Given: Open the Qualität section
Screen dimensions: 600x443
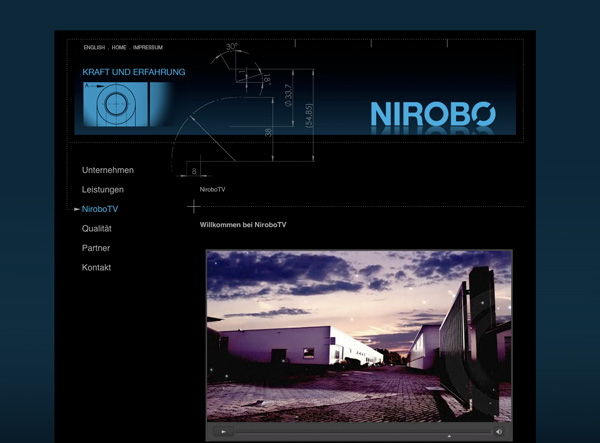Looking at the screenshot, I should click(96, 229).
